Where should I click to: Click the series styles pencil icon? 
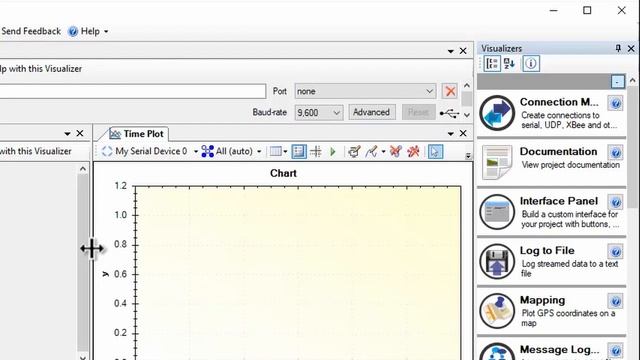click(371, 152)
